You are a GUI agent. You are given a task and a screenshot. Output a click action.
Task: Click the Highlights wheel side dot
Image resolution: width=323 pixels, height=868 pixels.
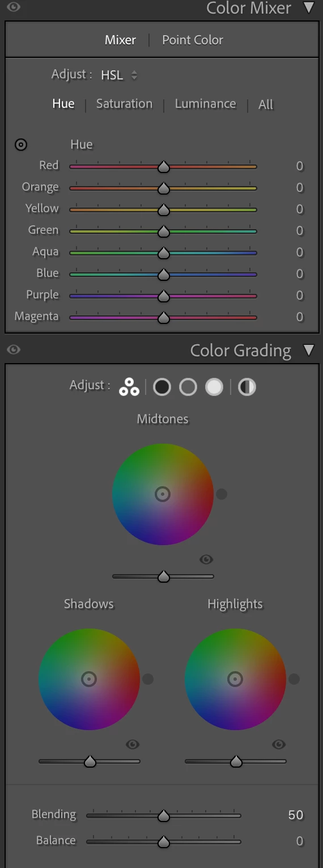(294, 679)
